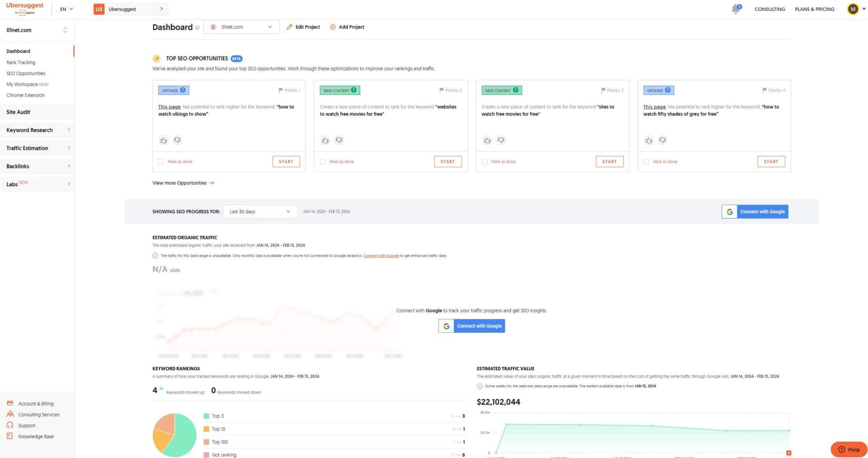Image resolution: width=868 pixels, height=458 pixels.
Task: Follow View more Opportunities link
Action: pyautogui.click(x=183, y=183)
